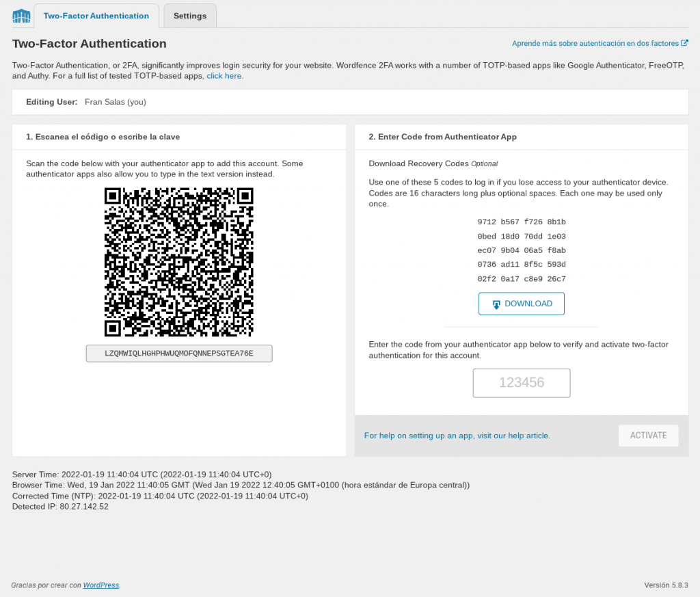Click the Corrected Time (NTP) line
Viewport: 700px width, 597px height.
[160, 496]
